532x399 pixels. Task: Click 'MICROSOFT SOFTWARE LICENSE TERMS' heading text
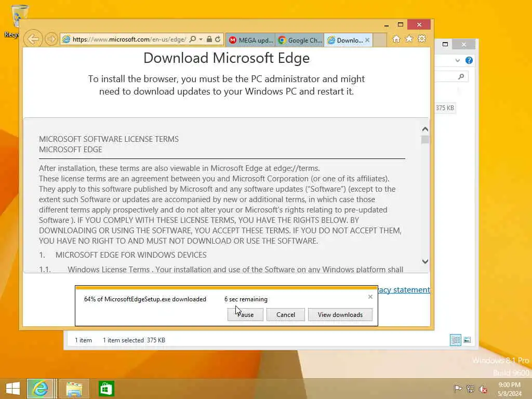[109, 139]
